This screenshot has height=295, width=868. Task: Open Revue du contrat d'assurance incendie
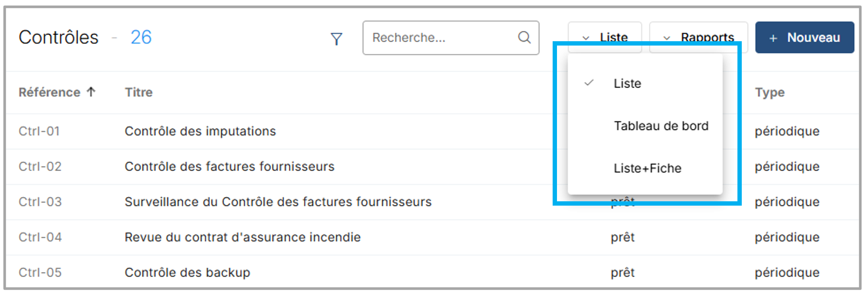242,237
